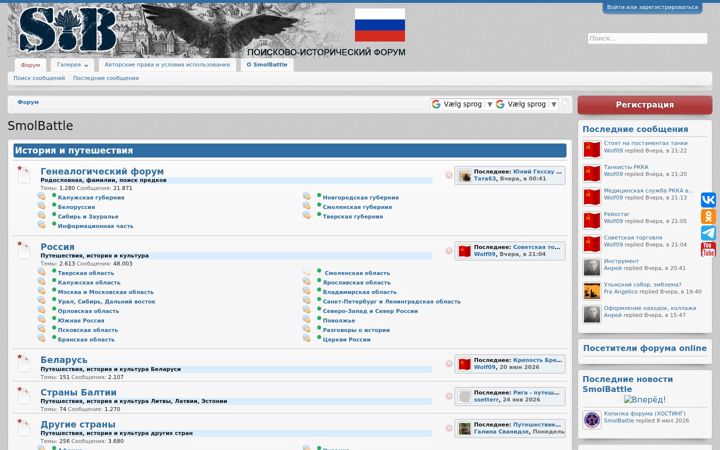This screenshot has height=450, width=720.
Task: Open the Брянская область subforum
Action: pyautogui.click(x=86, y=340)
